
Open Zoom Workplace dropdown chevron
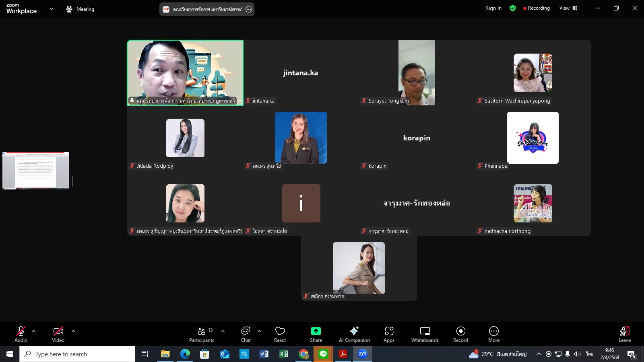pos(51,9)
